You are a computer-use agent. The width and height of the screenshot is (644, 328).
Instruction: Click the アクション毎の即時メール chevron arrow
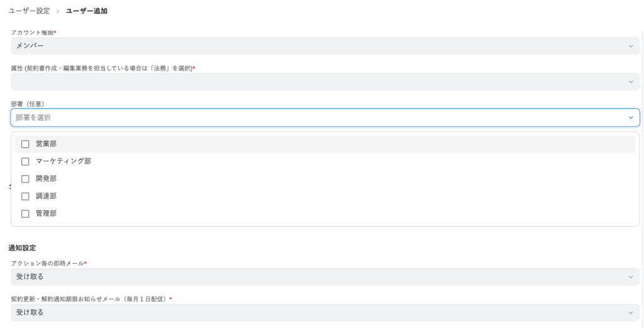[x=631, y=277]
